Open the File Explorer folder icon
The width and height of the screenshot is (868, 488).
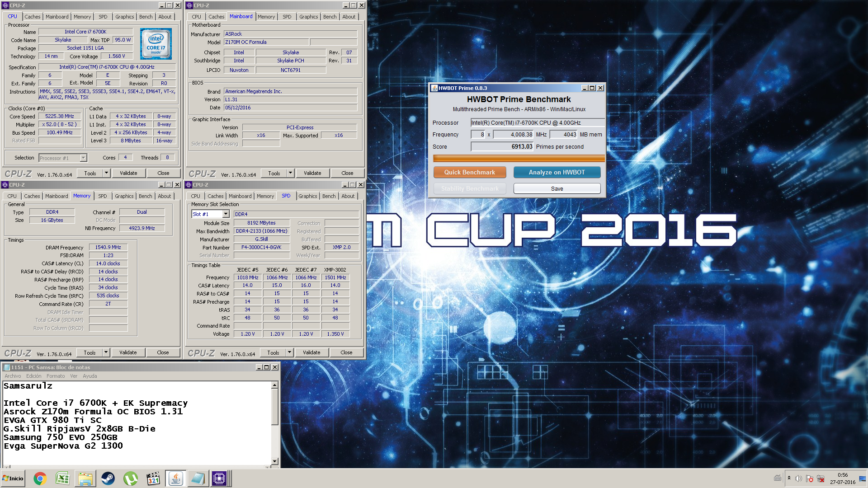point(85,479)
